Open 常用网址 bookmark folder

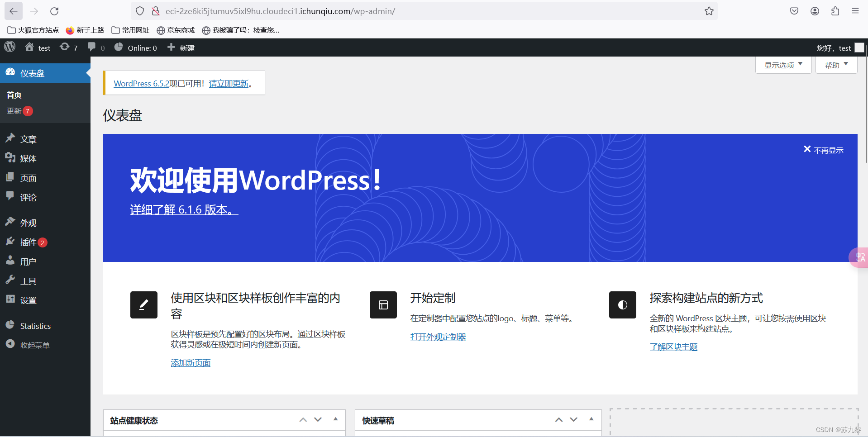click(130, 30)
